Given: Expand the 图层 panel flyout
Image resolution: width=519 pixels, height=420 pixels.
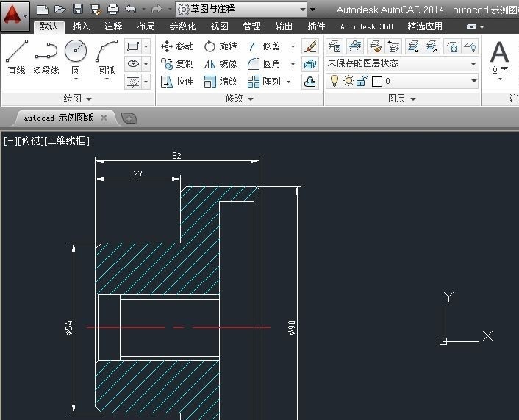Looking at the screenshot, I should click(x=402, y=99).
